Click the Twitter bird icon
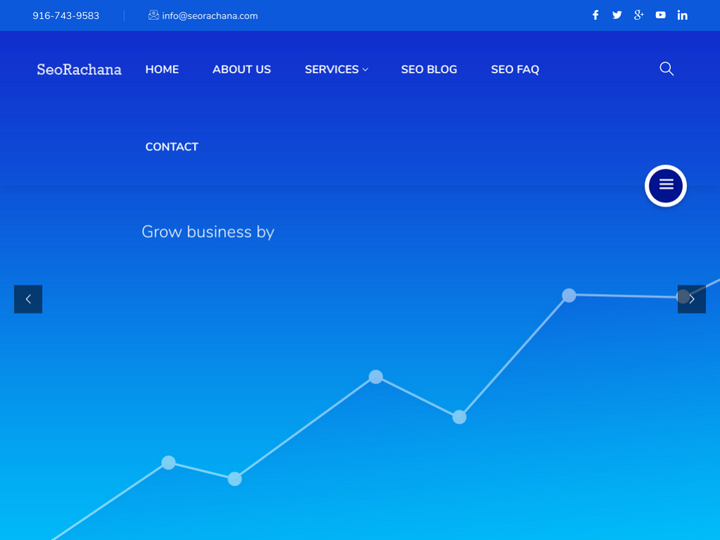 (617, 15)
